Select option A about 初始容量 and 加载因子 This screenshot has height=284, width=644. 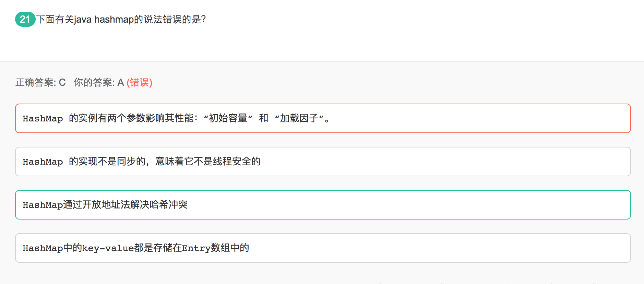coord(322,118)
